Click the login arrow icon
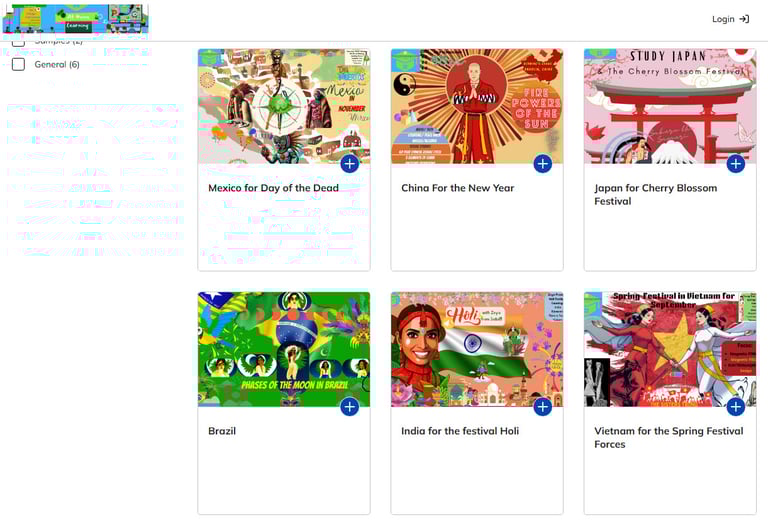 744,19
